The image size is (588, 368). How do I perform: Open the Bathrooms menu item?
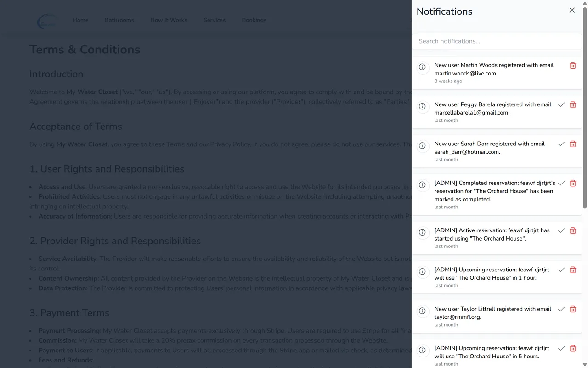point(119,20)
